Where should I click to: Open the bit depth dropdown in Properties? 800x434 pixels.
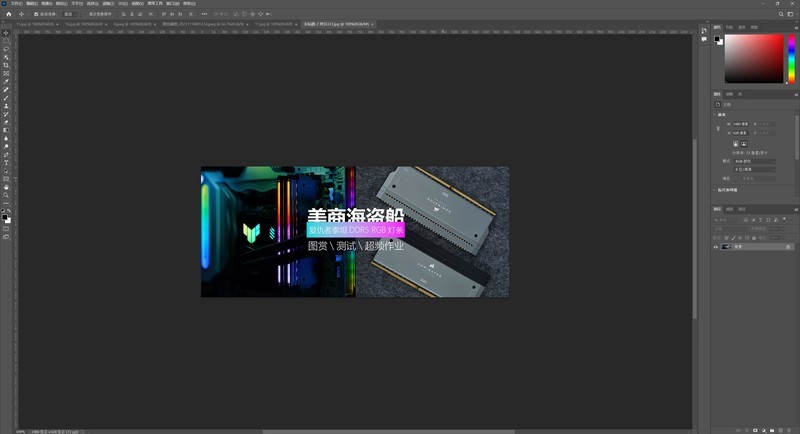point(755,169)
